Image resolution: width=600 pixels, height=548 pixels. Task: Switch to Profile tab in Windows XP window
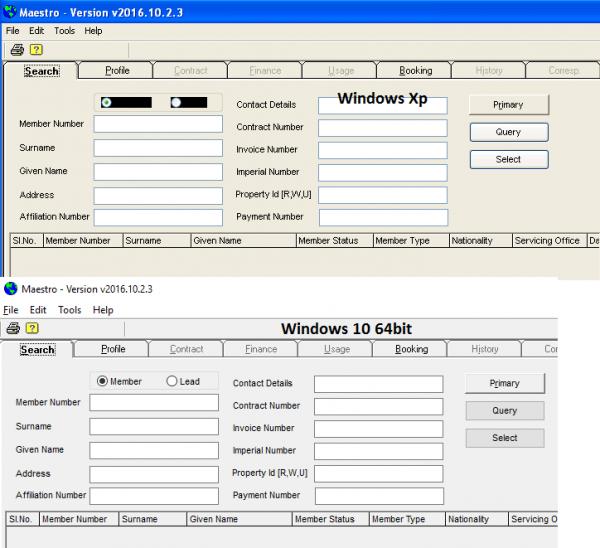point(117,70)
